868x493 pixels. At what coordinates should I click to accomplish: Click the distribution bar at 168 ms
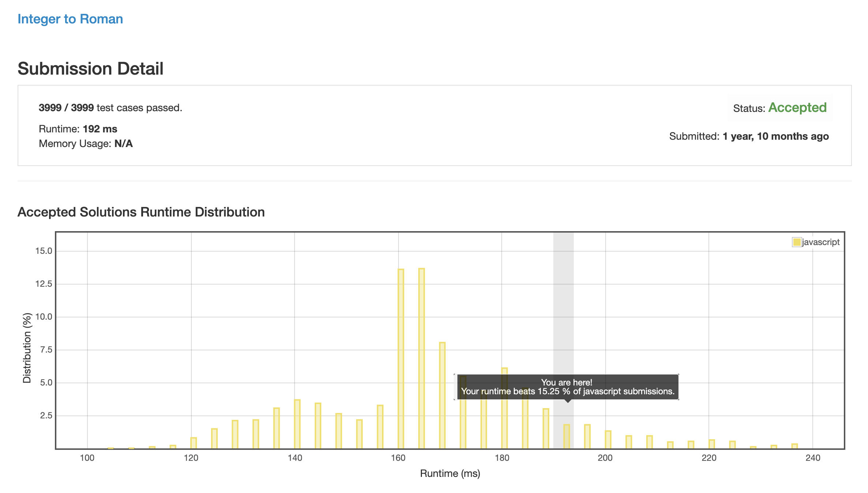click(442, 396)
